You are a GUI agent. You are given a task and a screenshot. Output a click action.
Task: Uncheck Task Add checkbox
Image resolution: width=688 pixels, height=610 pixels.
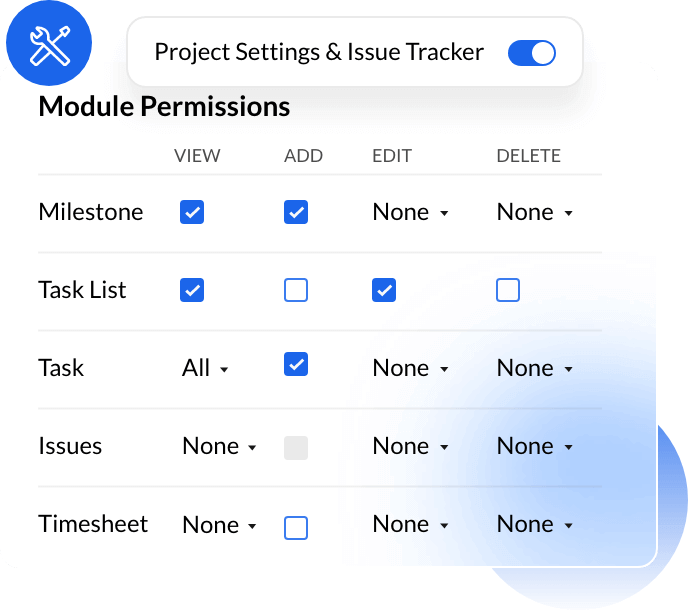click(296, 364)
